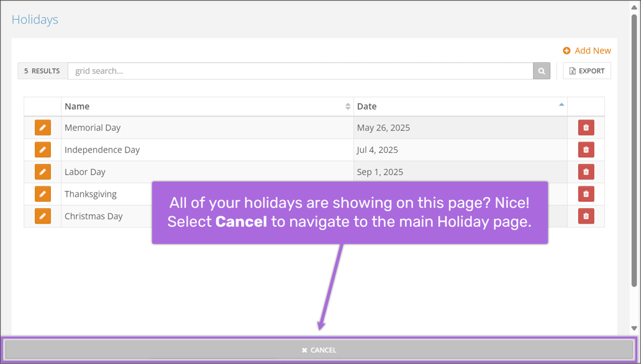Viewport: 641px width, 364px height.
Task: Edit the Christmas Day holiday record
Action: coord(42,216)
